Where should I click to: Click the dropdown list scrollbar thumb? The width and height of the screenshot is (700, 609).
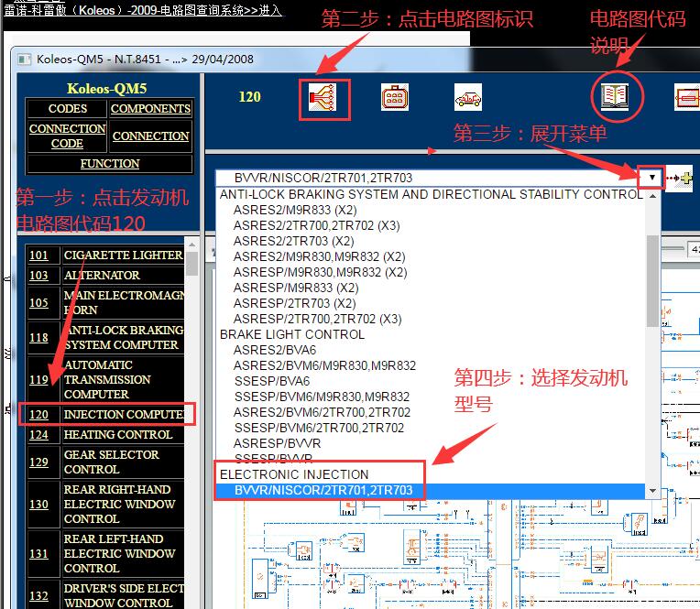pos(652,281)
